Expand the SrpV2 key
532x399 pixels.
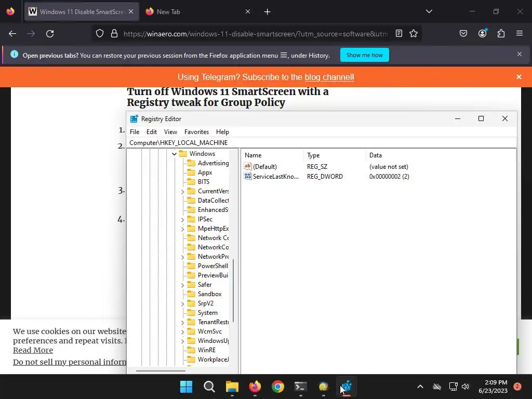[x=182, y=304]
